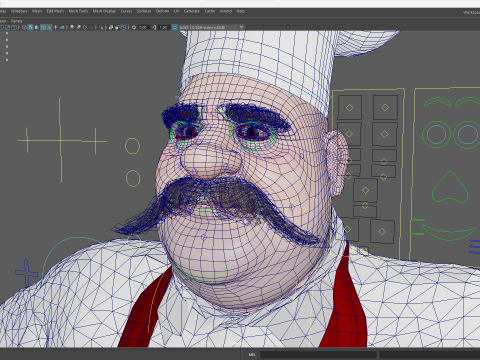Open the sRGB view transform dropdown
Viewport: 480px width, 360px height.
212,27
